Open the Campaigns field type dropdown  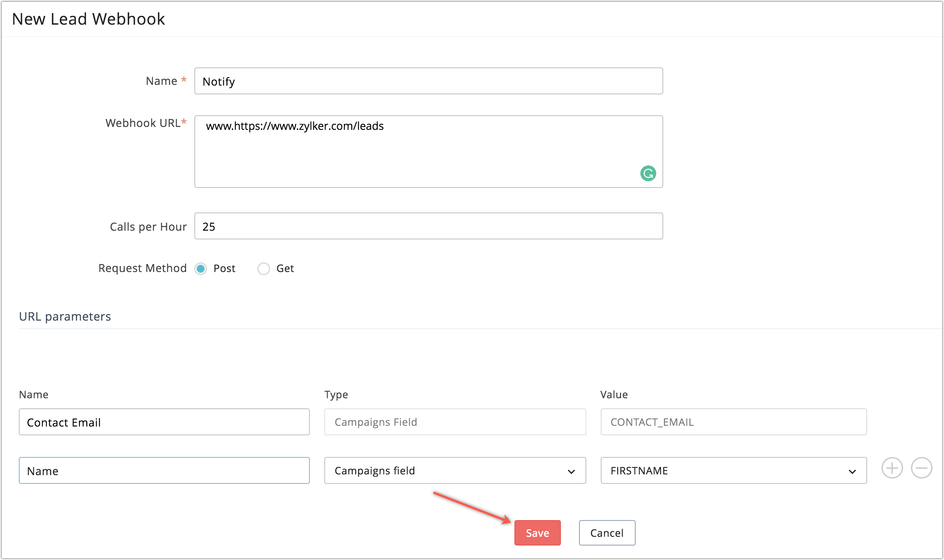(x=455, y=470)
